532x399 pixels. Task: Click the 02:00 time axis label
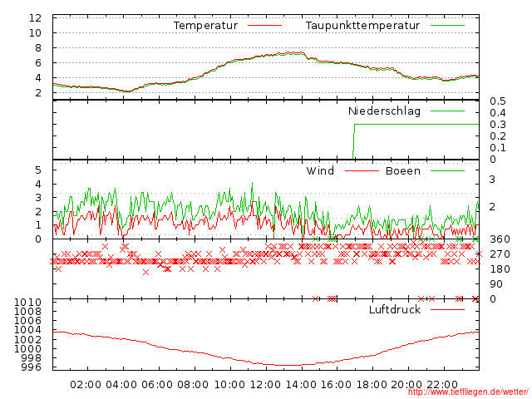(x=86, y=385)
